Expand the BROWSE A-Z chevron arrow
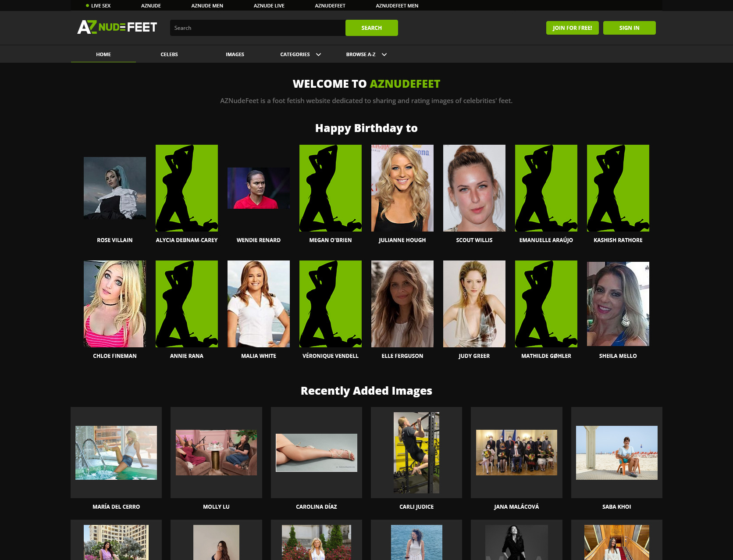 tap(384, 54)
